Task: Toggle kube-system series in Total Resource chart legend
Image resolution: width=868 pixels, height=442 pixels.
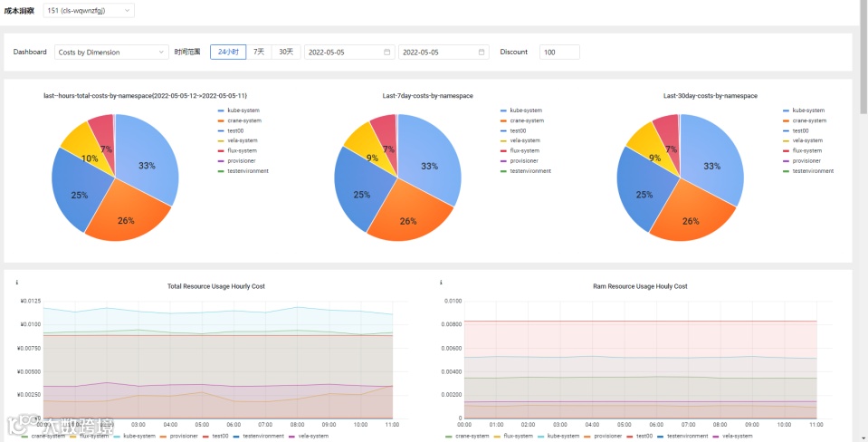Action: tap(135, 436)
